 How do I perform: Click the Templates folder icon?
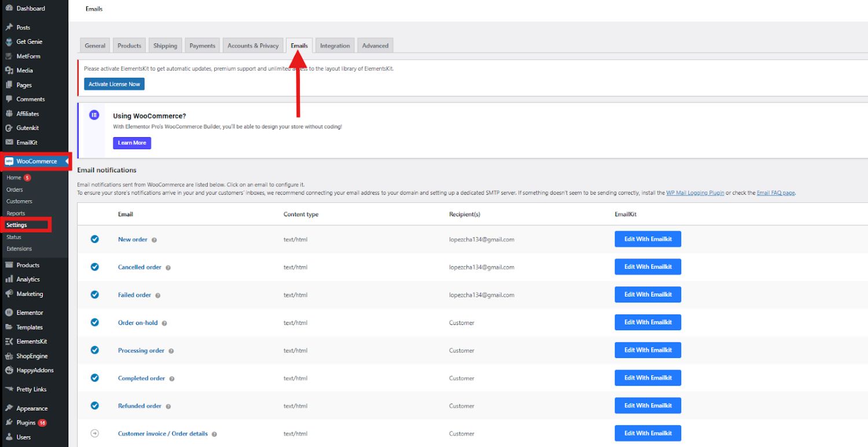9,327
